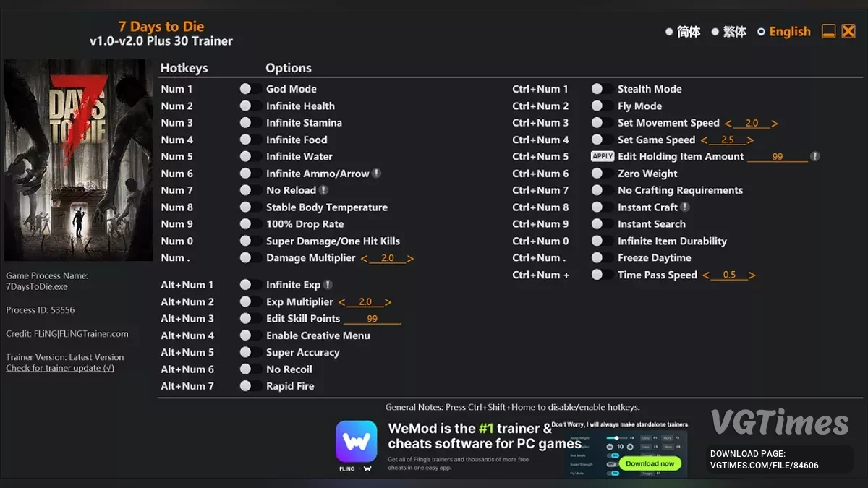Screen dimensions: 868x488
Task: Enable Set Game Speed toggle
Action: (x=603, y=140)
